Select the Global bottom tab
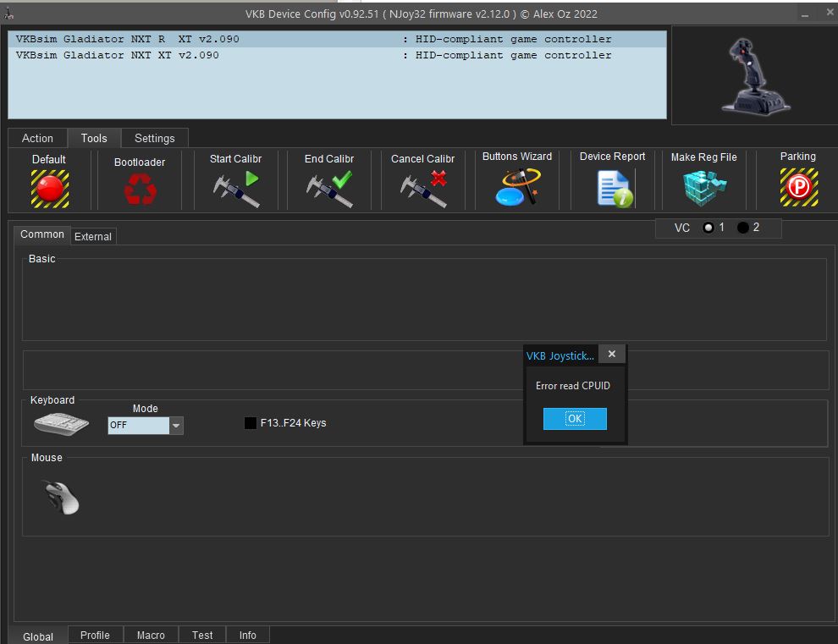This screenshot has height=644, width=838. click(38, 636)
